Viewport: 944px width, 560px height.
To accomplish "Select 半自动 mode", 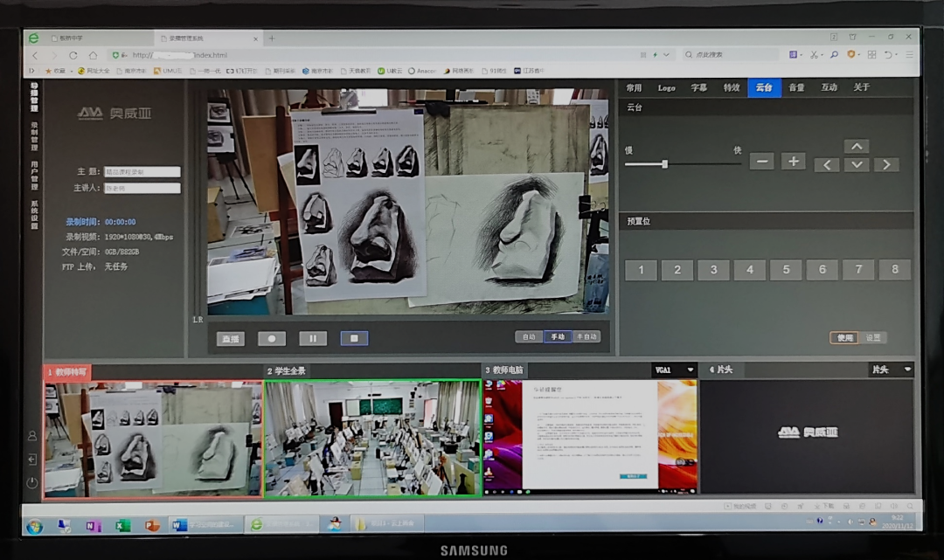I will [x=587, y=337].
